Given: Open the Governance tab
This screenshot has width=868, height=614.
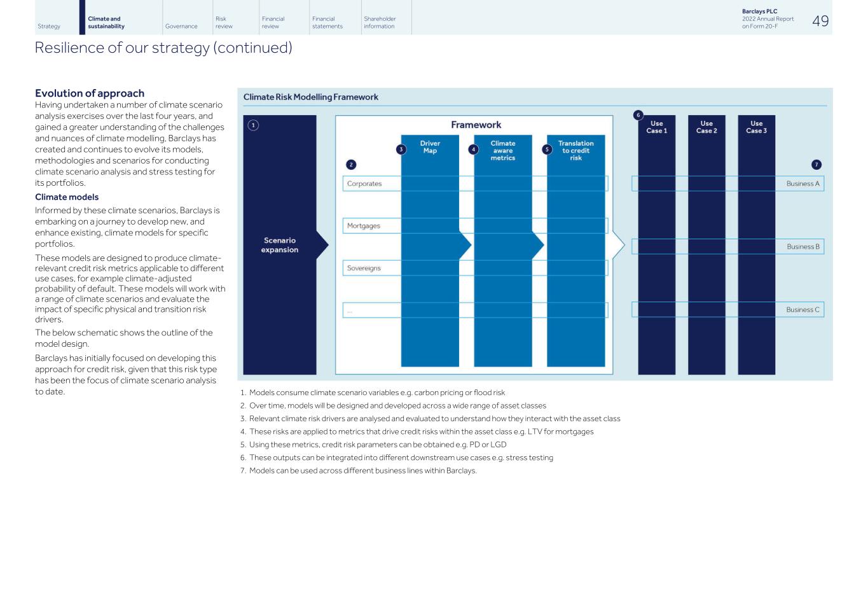Looking at the screenshot, I should coord(181,26).
